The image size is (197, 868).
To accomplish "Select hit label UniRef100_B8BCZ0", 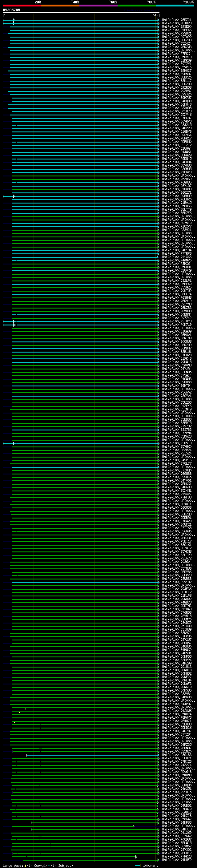I will (176, 77).
